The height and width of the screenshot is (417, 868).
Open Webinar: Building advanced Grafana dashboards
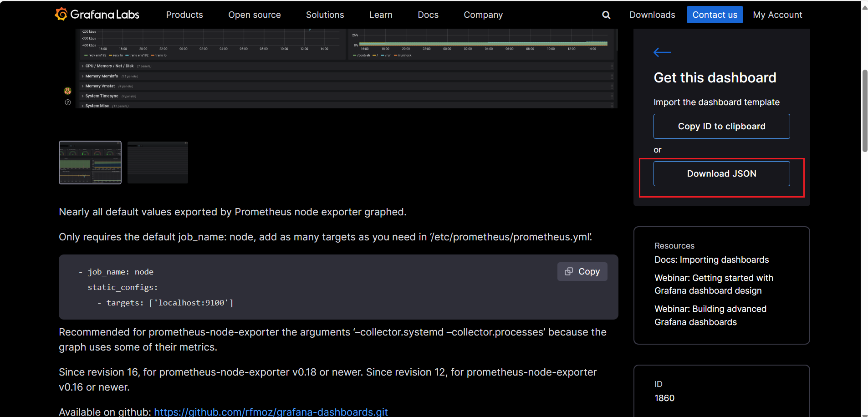coord(710,315)
